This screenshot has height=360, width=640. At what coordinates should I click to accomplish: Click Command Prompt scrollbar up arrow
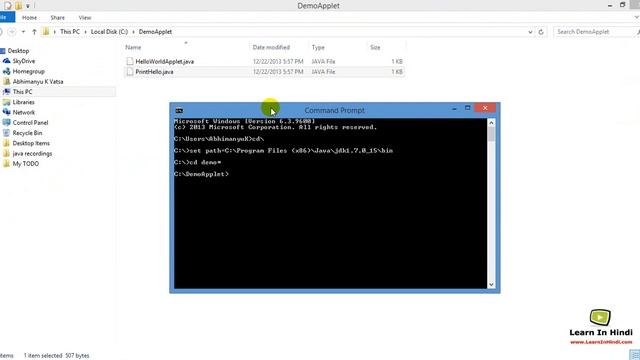[491, 122]
